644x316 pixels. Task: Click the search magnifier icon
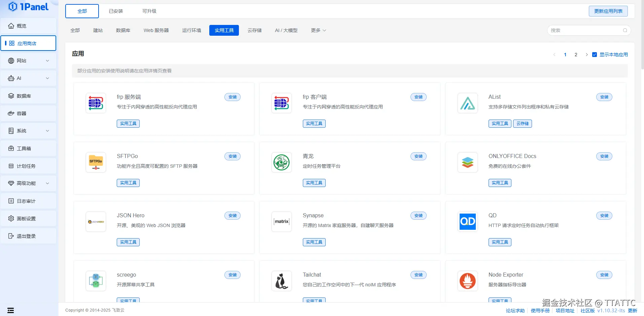(625, 30)
